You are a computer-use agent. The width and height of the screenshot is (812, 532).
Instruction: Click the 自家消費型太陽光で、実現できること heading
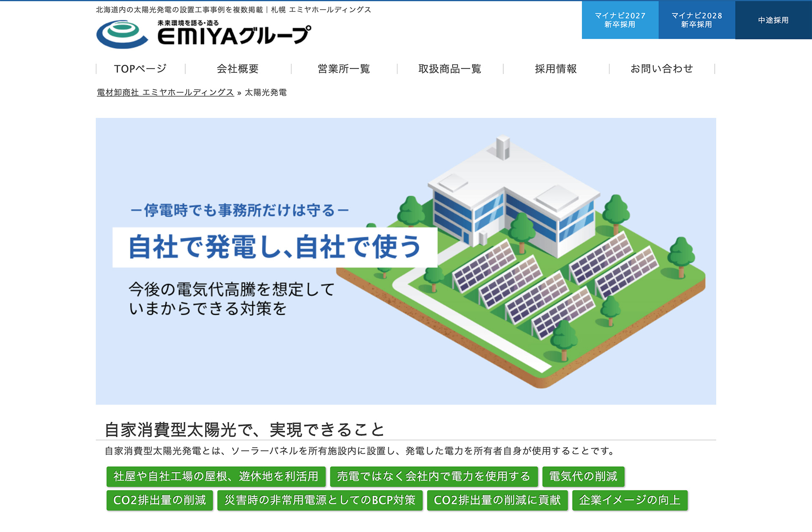[244, 430]
